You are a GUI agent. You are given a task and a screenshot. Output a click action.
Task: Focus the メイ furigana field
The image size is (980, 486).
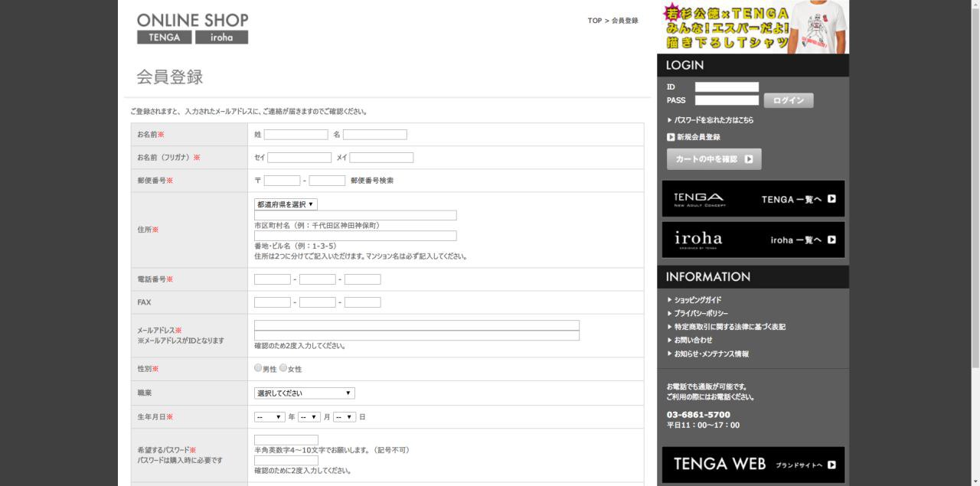click(381, 158)
